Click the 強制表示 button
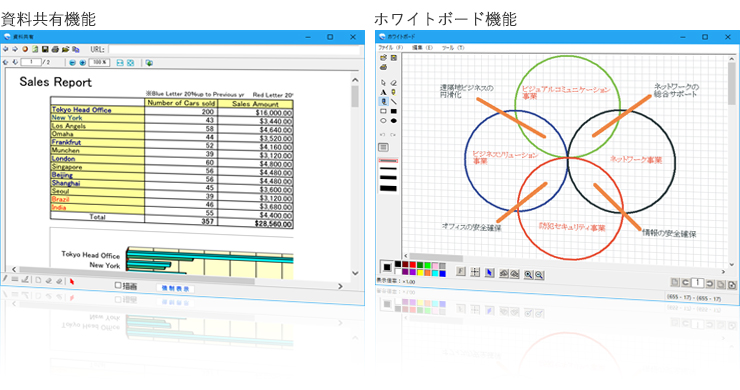This screenshot has height=390, width=740. [x=175, y=288]
